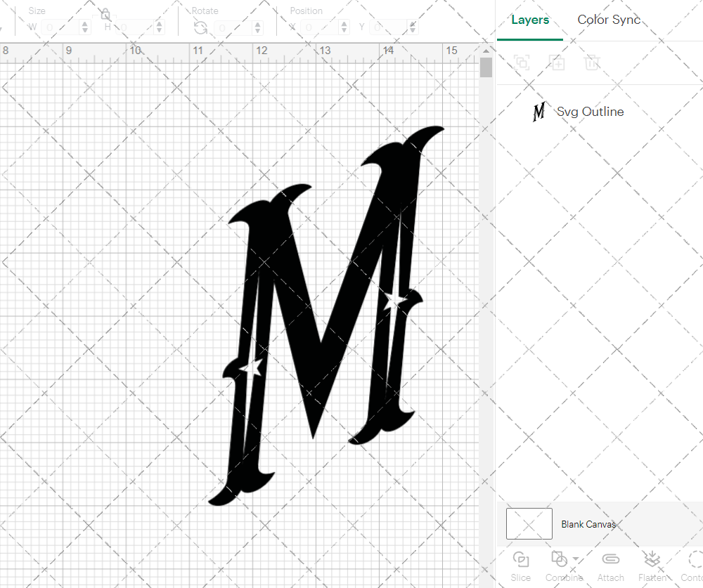Click the Blank Canvas label
The width and height of the screenshot is (703, 588).
pyautogui.click(x=588, y=524)
